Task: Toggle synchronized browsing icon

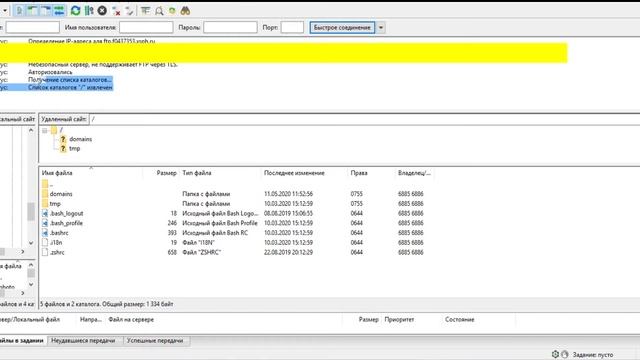Action: [x=172, y=11]
